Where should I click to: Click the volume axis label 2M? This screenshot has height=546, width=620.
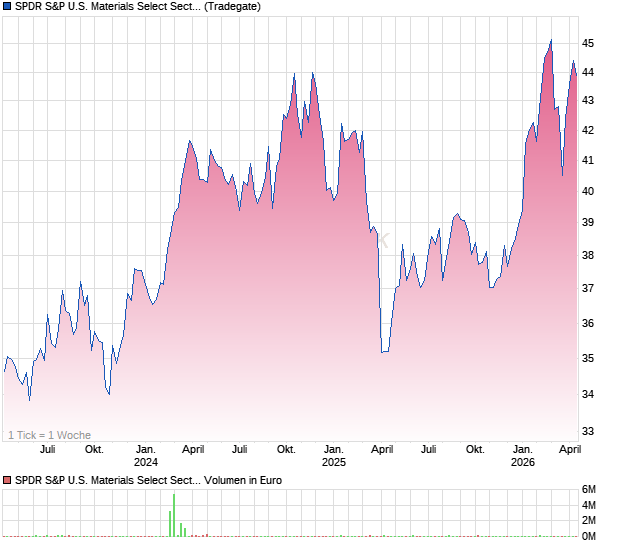click(588, 520)
